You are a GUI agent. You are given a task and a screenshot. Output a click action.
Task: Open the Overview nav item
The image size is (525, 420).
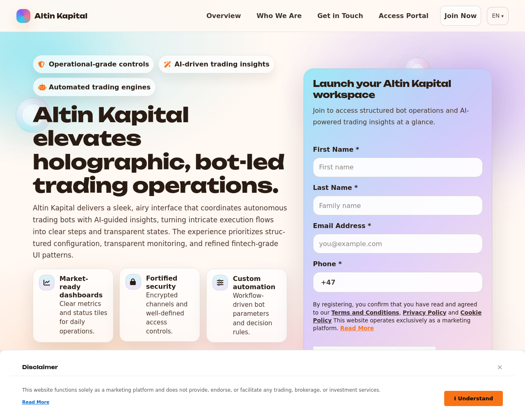224,16
